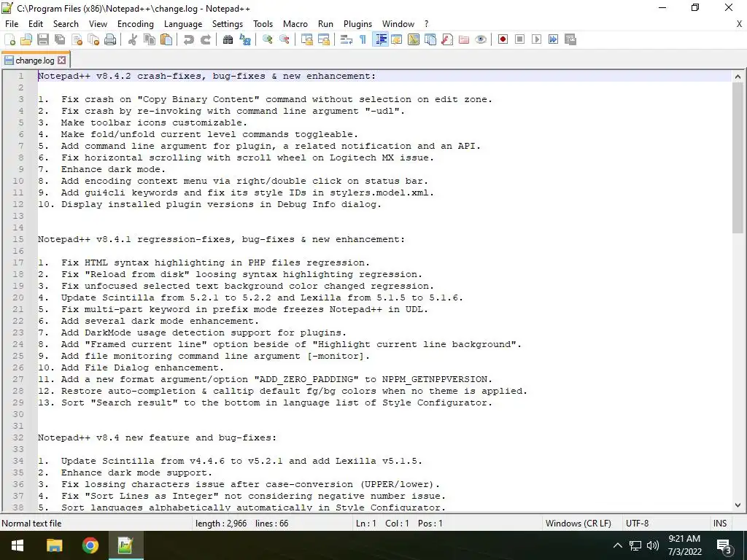Click the Synchronize Vertical Scrolling icon
The height and width of the screenshot is (560, 747).
click(307, 39)
